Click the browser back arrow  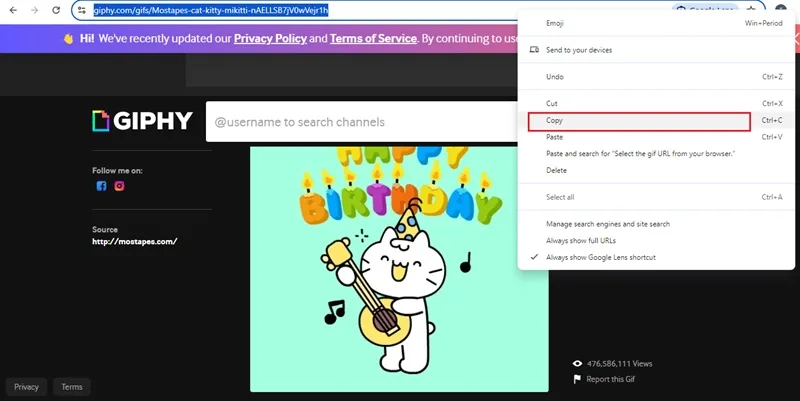click(13, 10)
